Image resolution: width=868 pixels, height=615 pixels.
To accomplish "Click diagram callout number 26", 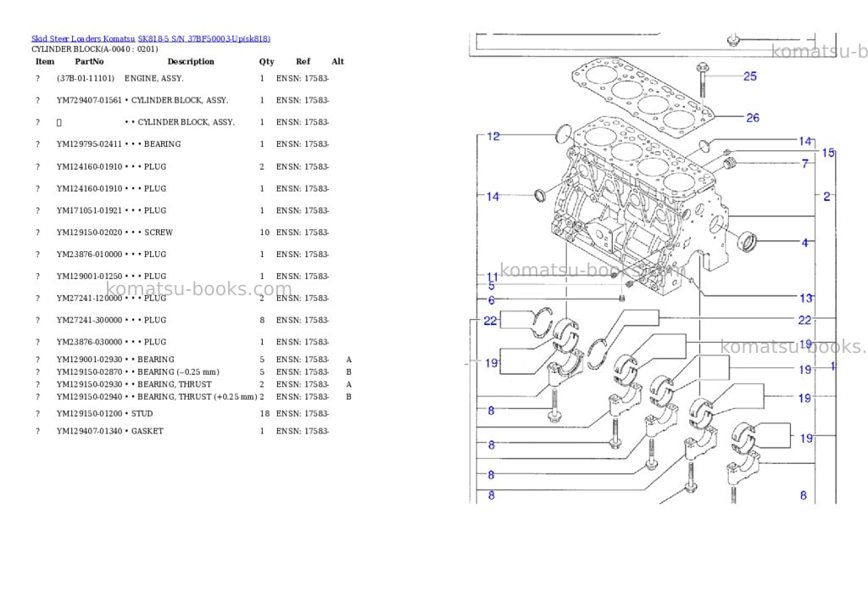I will tap(753, 117).
